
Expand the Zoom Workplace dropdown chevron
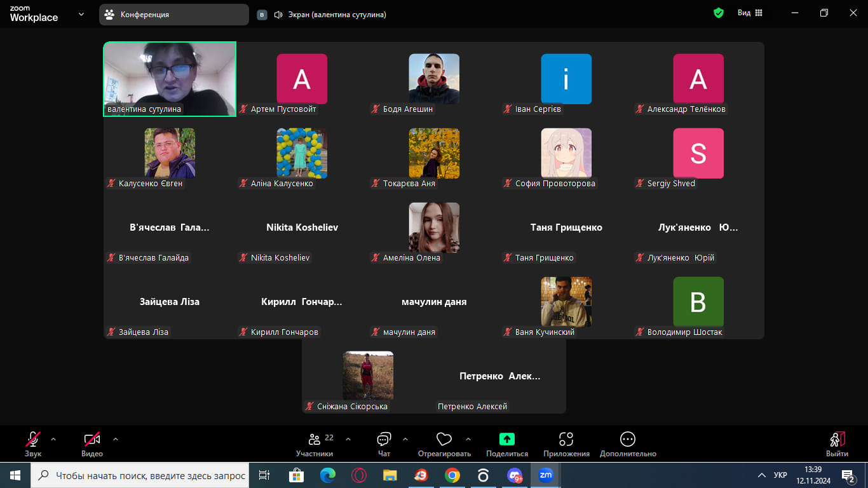(x=81, y=14)
